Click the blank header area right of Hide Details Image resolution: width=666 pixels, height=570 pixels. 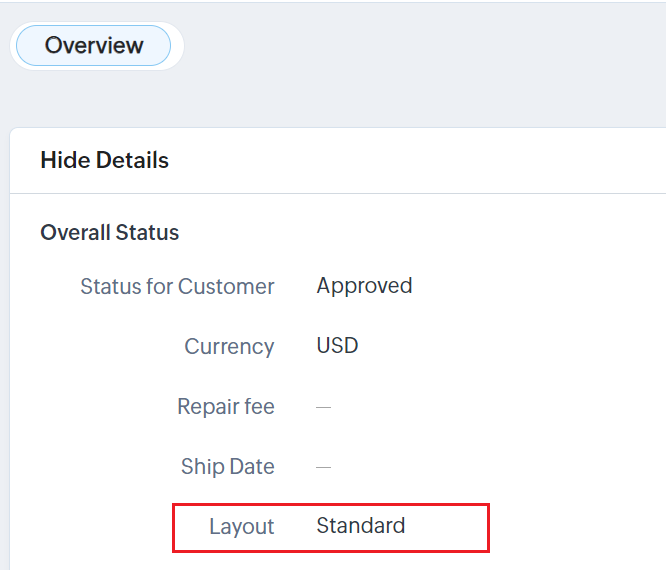click(420, 160)
